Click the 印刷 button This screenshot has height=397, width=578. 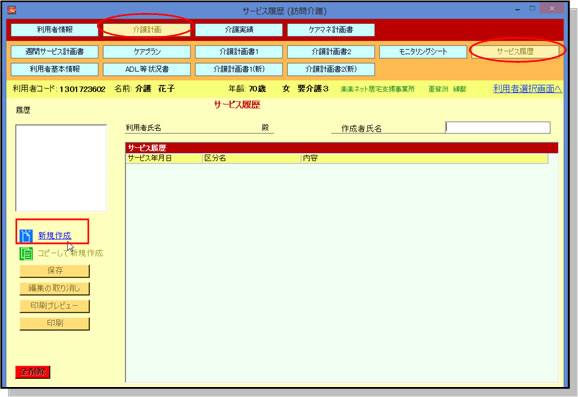click(x=55, y=324)
